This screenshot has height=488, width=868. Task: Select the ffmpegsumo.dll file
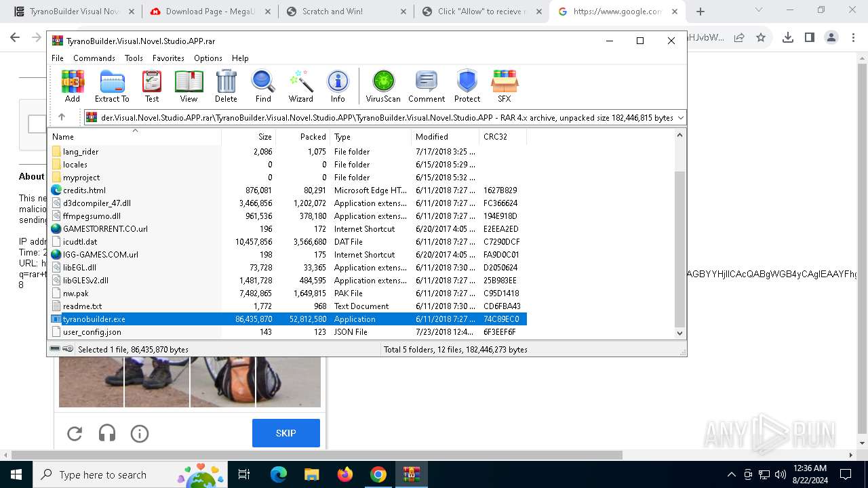point(92,216)
